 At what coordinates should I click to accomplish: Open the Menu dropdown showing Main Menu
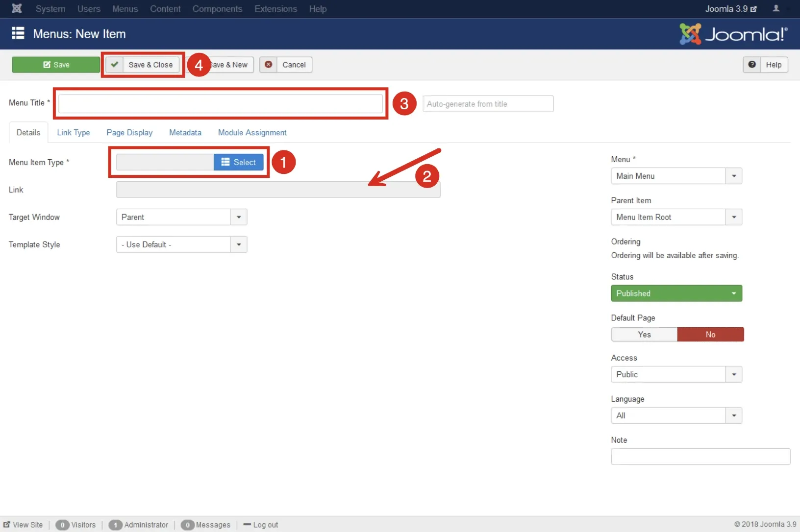676,176
